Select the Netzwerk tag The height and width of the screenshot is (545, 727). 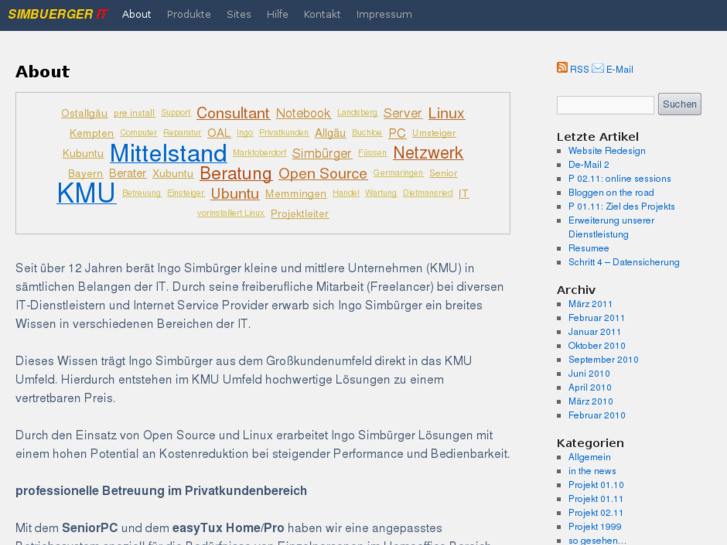tap(428, 153)
